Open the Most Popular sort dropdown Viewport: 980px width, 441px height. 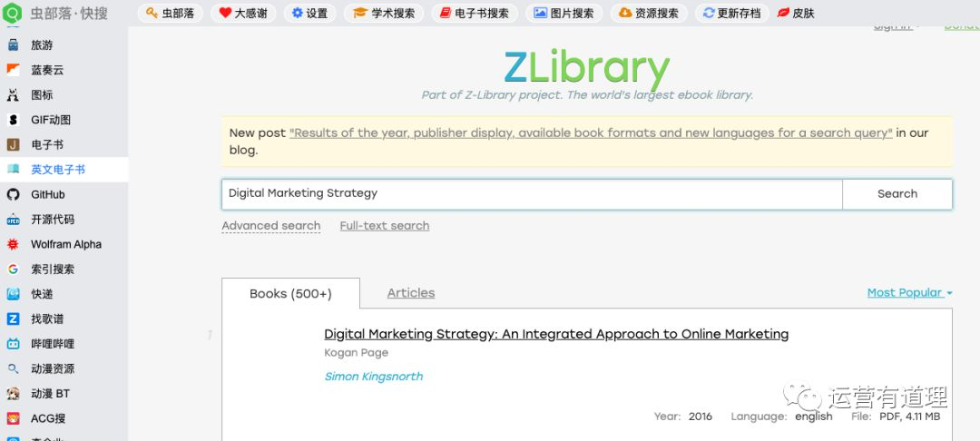909,292
